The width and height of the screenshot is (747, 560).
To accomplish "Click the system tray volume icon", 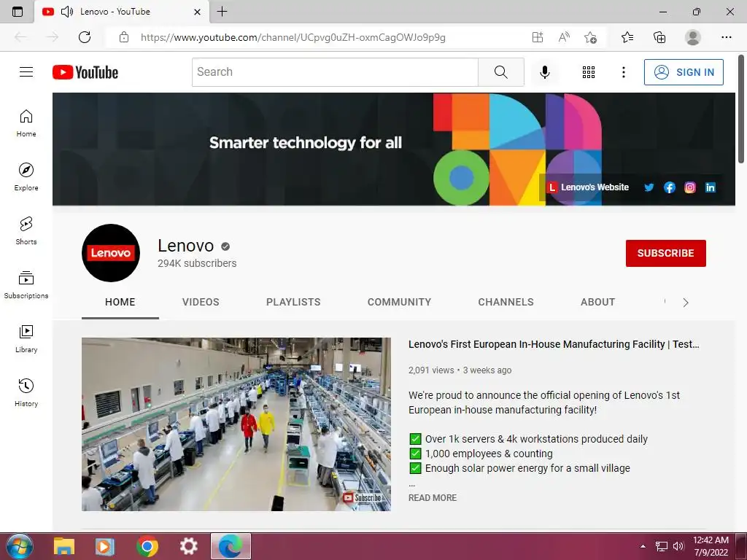I will tap(678, 546).
